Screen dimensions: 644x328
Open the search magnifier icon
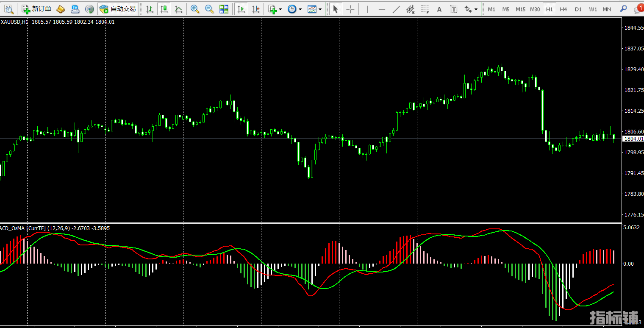click(x=623, y=9)
